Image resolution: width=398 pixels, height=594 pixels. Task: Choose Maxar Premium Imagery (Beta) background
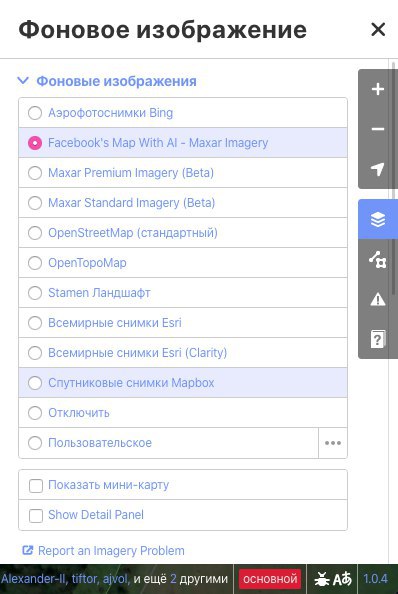[x=183, y=173]
